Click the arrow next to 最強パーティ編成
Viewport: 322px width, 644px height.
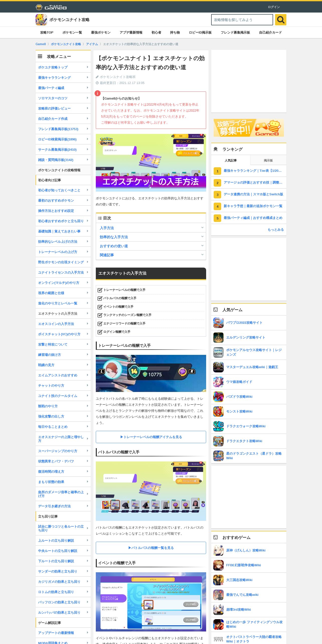(87, 88)
